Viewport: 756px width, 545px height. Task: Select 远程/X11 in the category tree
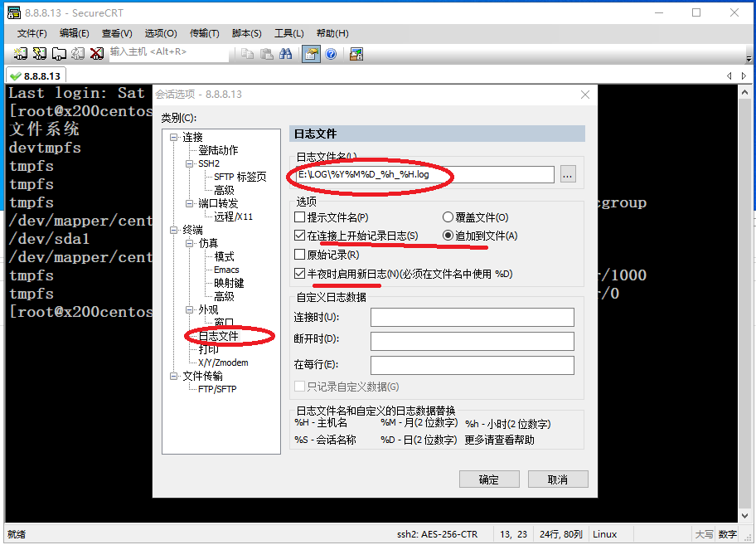click(234, 217)
